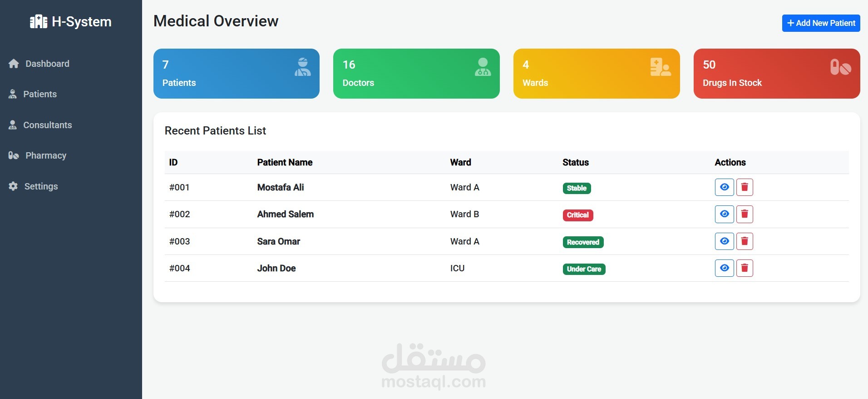Click the Add New Patient button

tap(821, 23)
